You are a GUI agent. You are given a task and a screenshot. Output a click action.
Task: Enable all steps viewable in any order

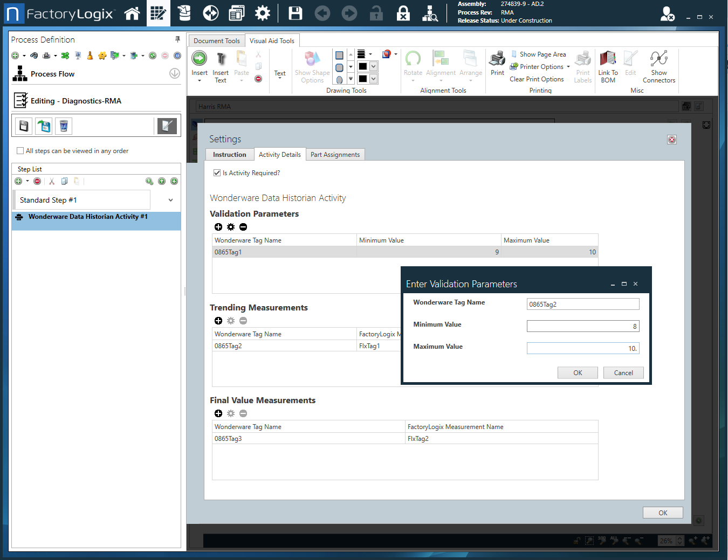20,151
